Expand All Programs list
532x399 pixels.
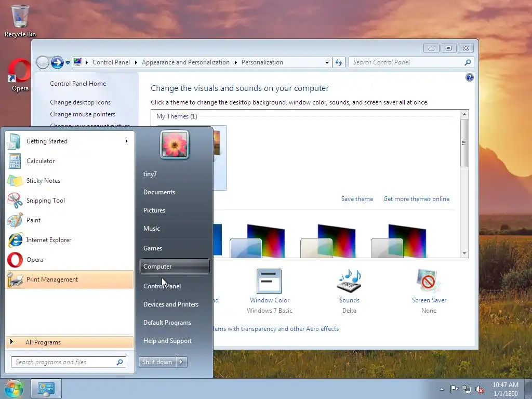click(70, 342)
